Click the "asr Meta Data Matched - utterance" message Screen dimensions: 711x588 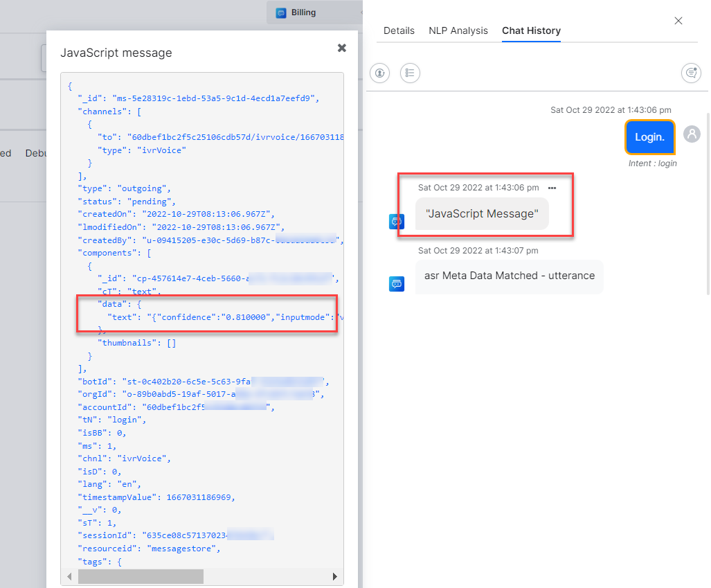(x=510, y=276)
